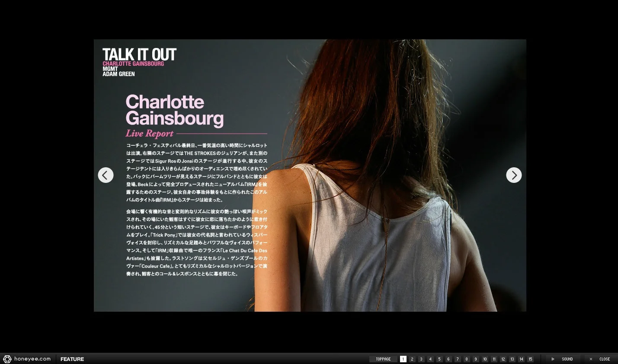
Task: Jump to page 12
Action: coord(503,359)
